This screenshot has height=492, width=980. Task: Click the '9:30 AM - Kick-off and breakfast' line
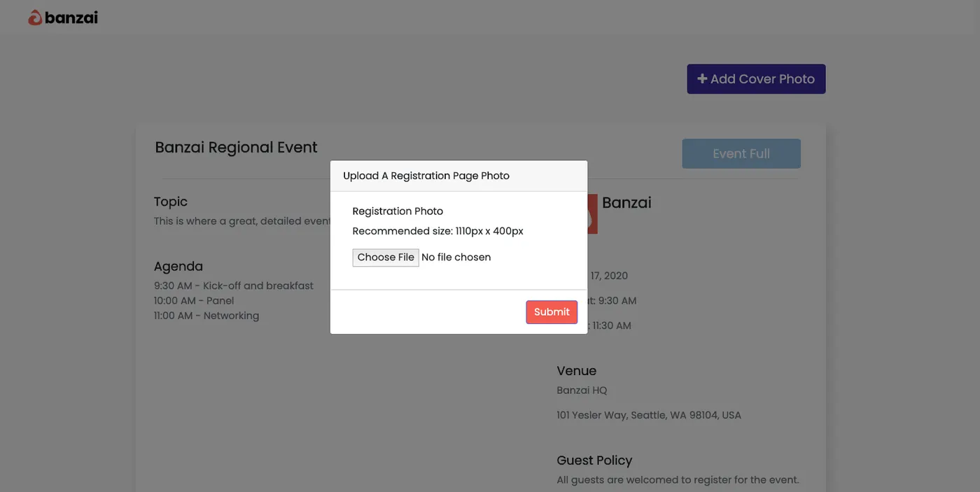(234, 286)
